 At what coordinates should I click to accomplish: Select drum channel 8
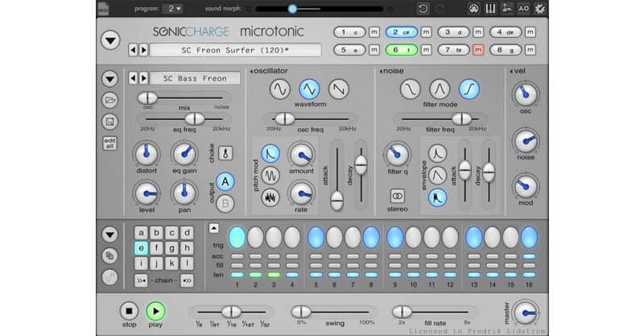pyautogui.click(x=506, y=50)
